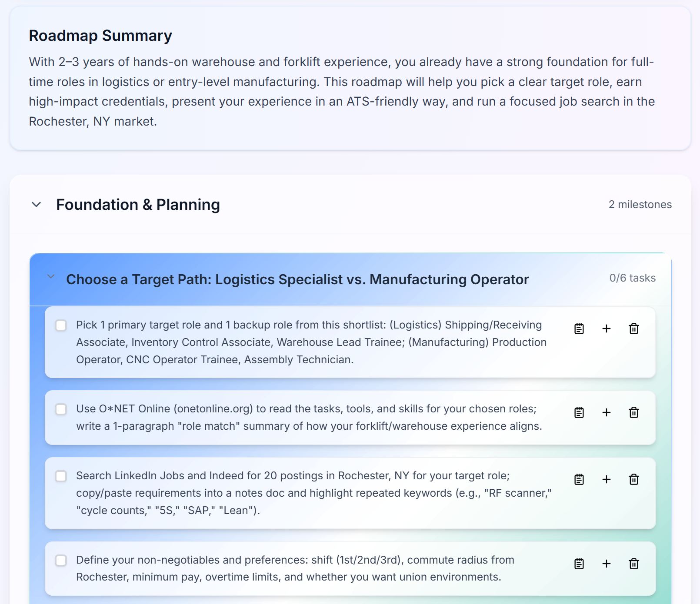The width and height of the screenshot is (700, 604).
Task: Check off the Pick 1 primary target role task
Action: (x=61, y=325)
